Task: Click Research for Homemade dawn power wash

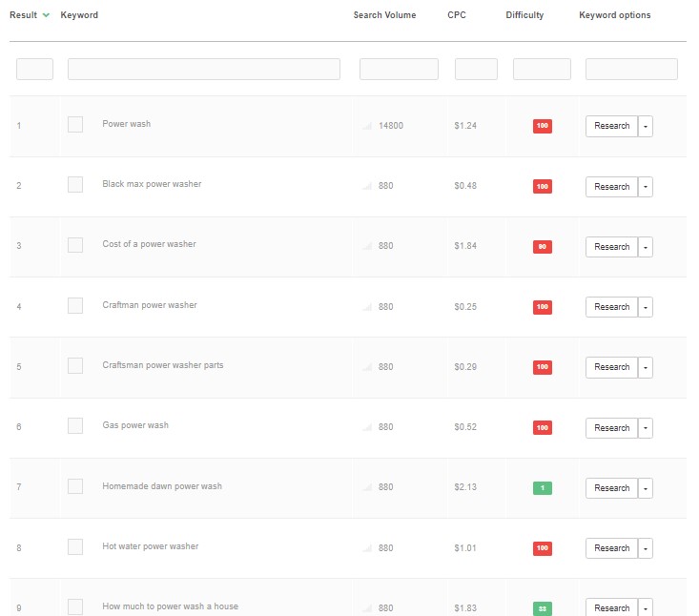Action: pyautogui.click(x=611, y=488)
